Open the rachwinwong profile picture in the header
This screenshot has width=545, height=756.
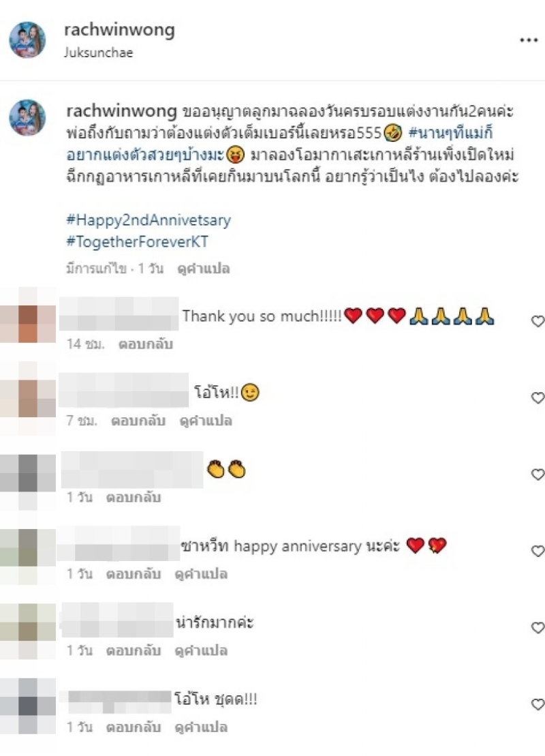[27, 40]
